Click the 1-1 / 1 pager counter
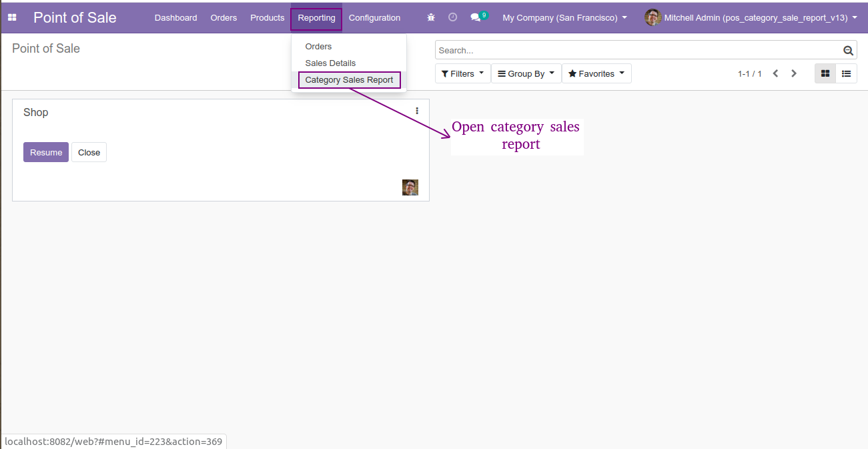868x449 pixels. [750, 73]
